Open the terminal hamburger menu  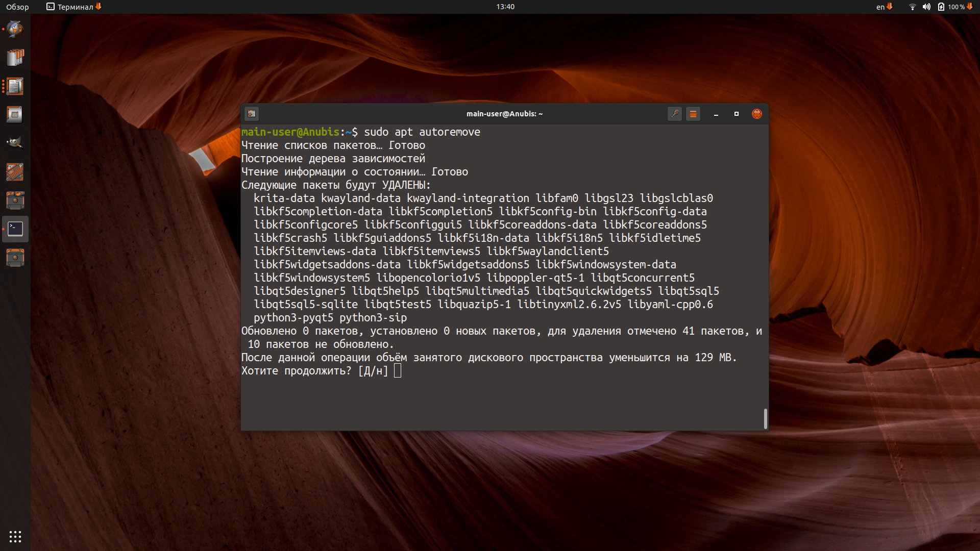(x=693, y=114)
